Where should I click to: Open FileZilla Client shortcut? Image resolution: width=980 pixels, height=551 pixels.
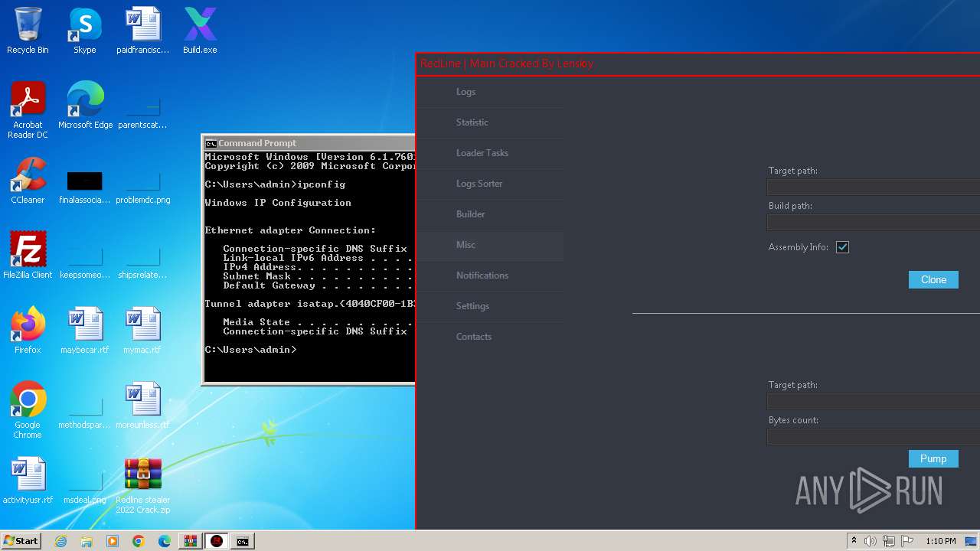[28, 256]
